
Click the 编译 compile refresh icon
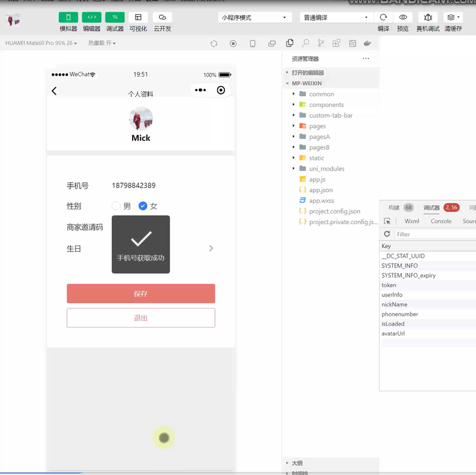coord(384,18)
